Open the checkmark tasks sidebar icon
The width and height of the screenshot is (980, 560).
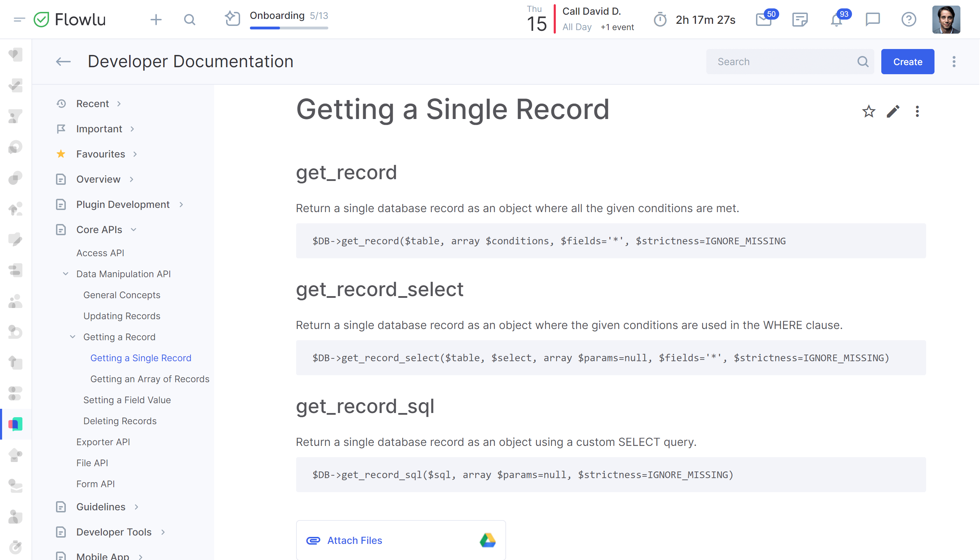coord(15,85)
